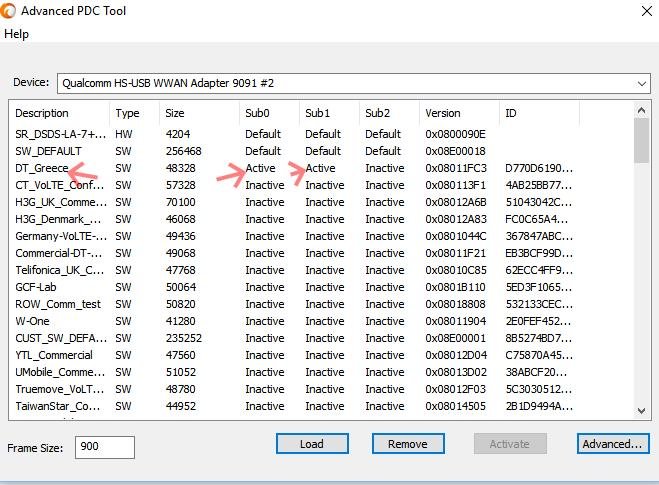
Task: Click the Sub1 column header
Action: click(330, 113)
